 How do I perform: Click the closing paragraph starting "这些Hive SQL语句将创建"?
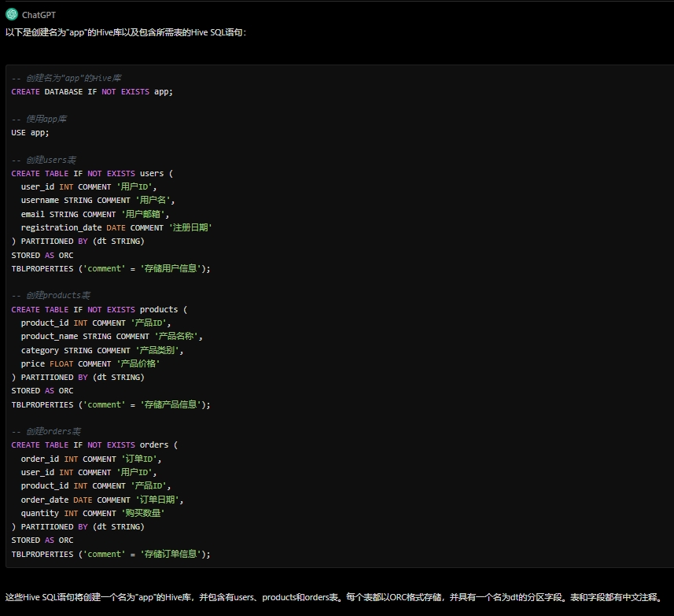coord(334,598)
